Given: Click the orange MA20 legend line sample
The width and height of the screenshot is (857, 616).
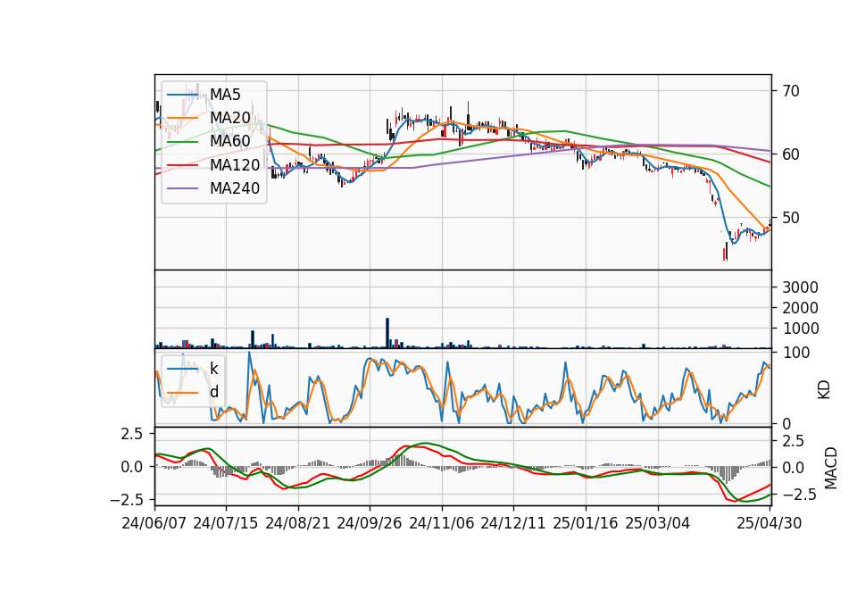Looking at the screenshot, I should pos(182,118).
